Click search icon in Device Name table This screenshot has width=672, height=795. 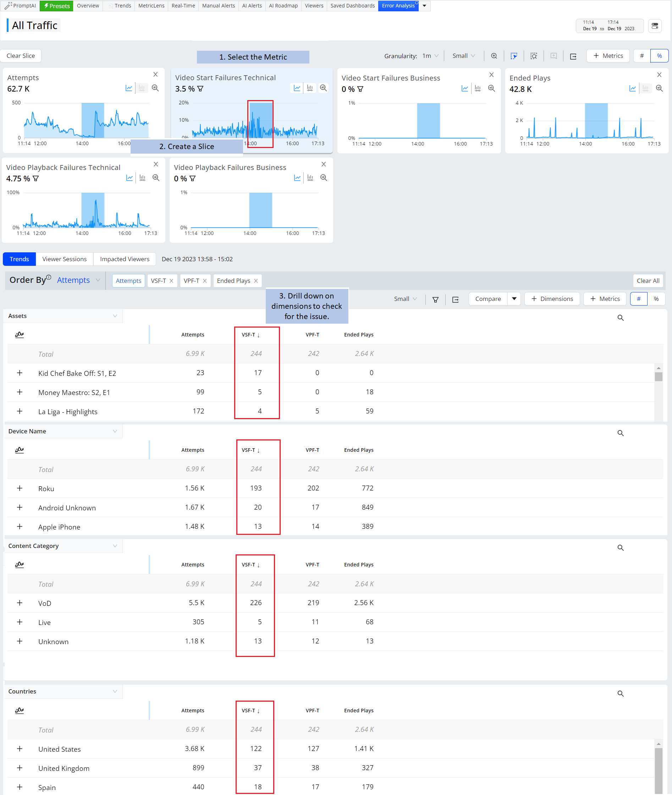[x=620, y=433]
